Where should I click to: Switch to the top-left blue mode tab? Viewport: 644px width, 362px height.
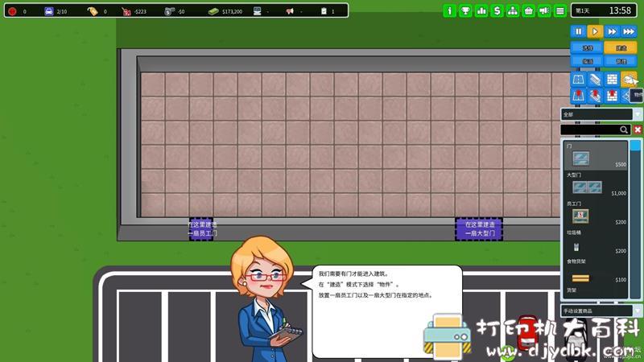click(x=587, y=47)
